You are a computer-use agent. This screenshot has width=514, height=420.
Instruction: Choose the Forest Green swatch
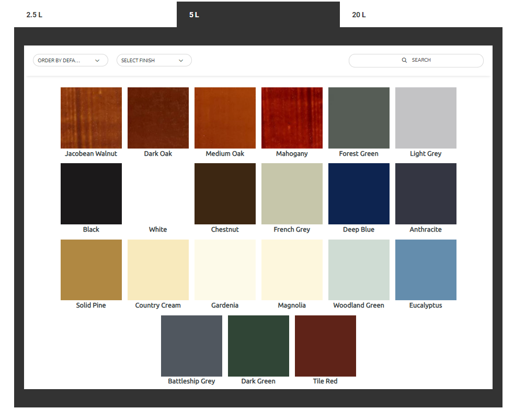pyautogui.click(x=359, y=117)
